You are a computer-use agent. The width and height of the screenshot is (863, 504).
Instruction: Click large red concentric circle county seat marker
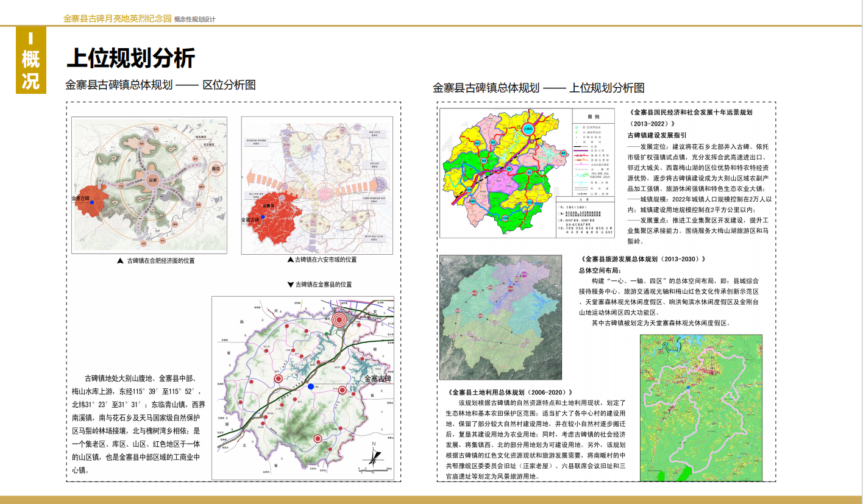(x=339, y=319)
